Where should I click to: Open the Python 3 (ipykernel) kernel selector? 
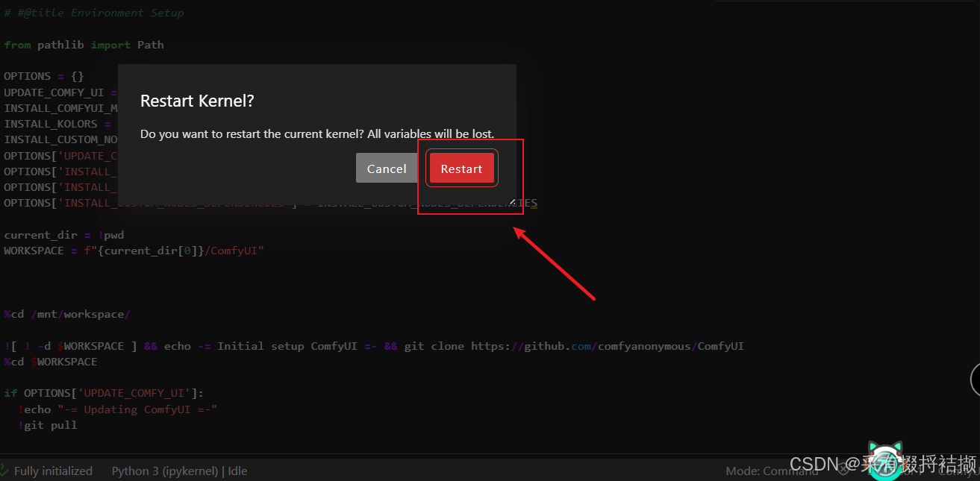click(179, 471)
